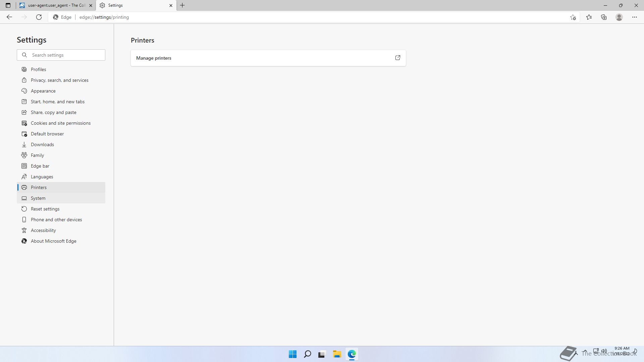Image resolution: width=644 pixels, height=362 pixels.
Task: Click the Edge site identity label
Action: 62,17
